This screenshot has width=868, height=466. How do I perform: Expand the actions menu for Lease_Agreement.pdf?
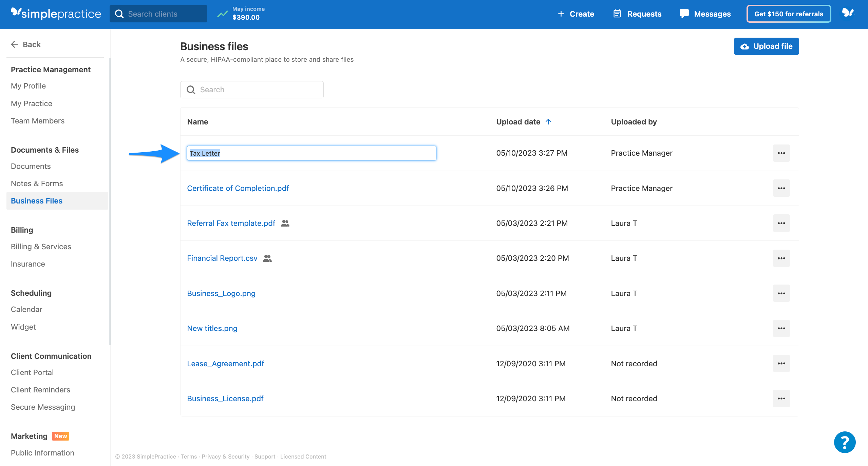pos(781,364)
